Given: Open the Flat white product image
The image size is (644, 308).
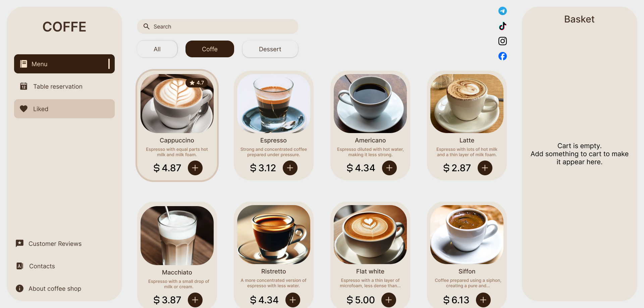Looking at the screenshot, I should coord(370,235).
